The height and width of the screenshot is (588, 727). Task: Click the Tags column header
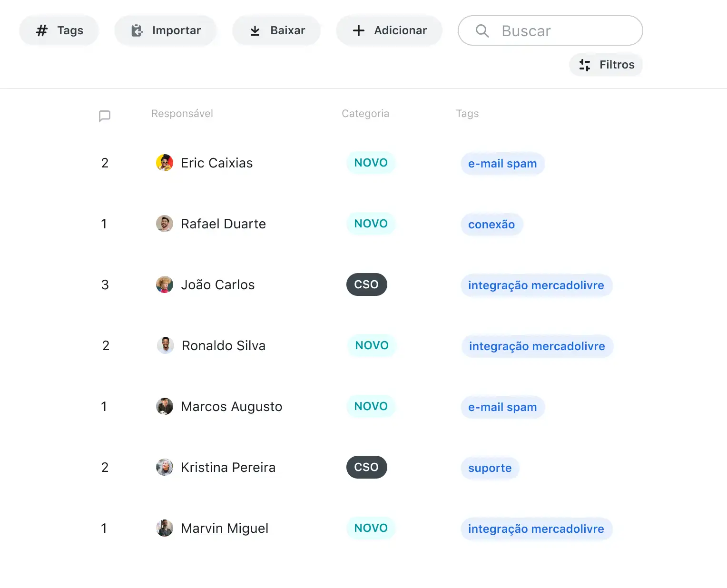tap(467, 114)
